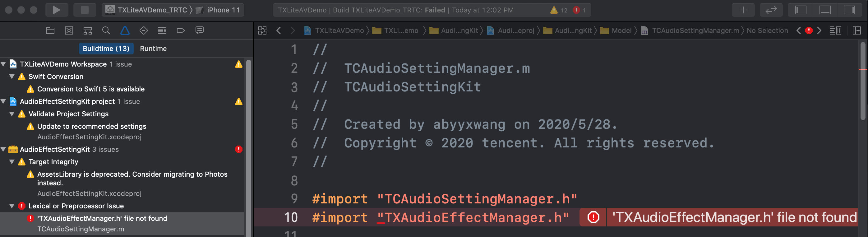
Task: Collapse the Validate Project Settings group
Action: point(12,114)
